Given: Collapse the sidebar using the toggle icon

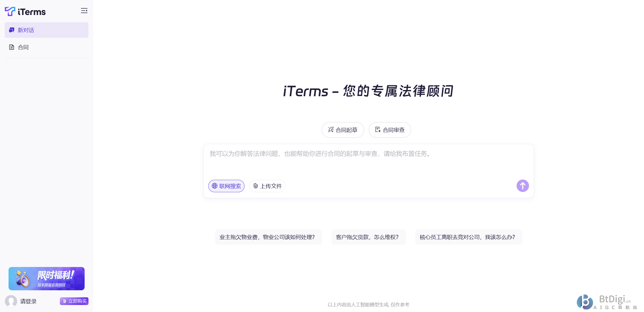Looking at the screenshot, I should pos(84,11).
